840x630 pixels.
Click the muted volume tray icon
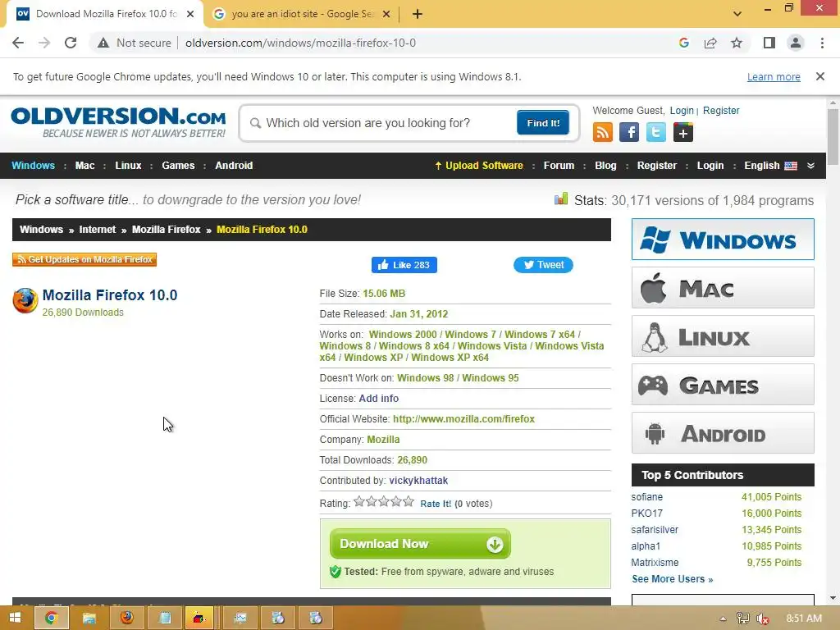point(763,619)
